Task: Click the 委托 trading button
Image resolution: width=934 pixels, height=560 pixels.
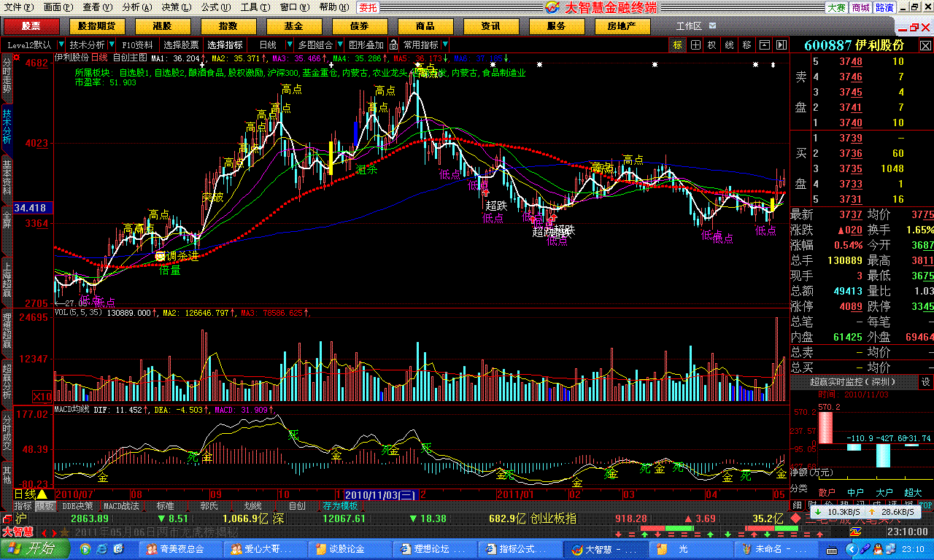Action: click(x=369, y=7)
